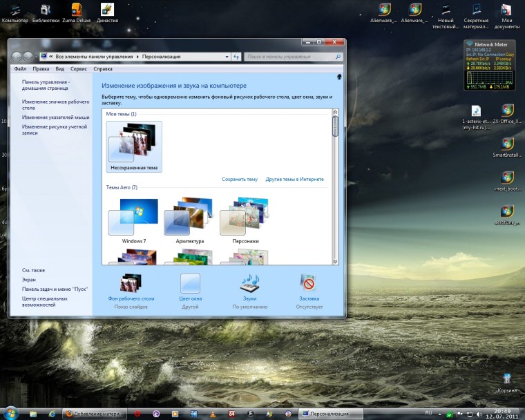Select the Несохраненная тема thumbnail

[x=134, y=143]
